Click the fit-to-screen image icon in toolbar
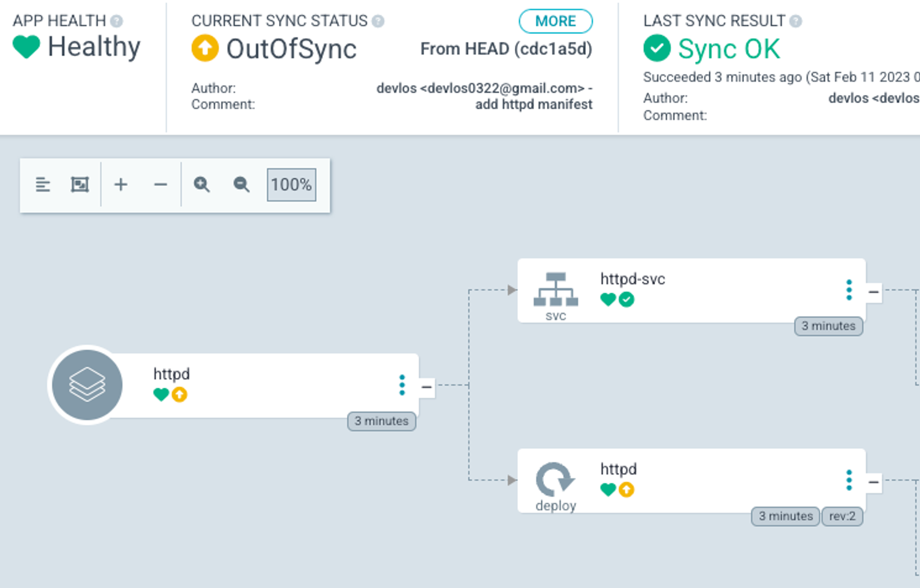 pos(80,184)
